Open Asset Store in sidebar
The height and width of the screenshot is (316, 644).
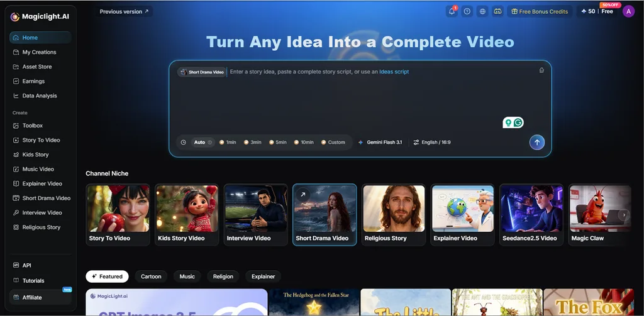[40, 67]
